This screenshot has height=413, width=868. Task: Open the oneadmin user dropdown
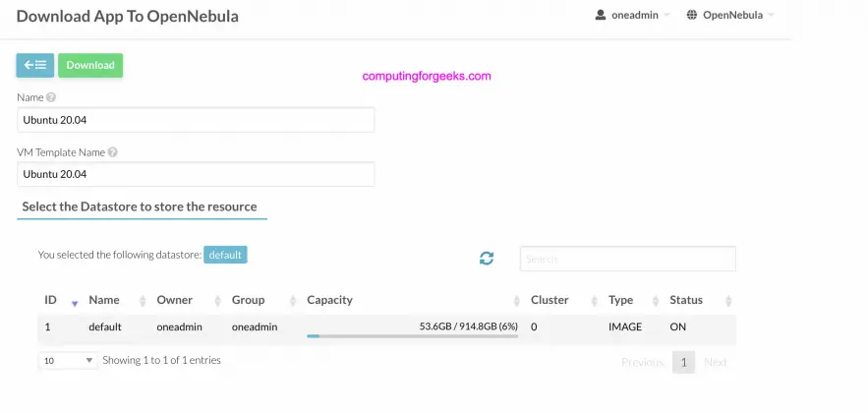pos(634,16)
